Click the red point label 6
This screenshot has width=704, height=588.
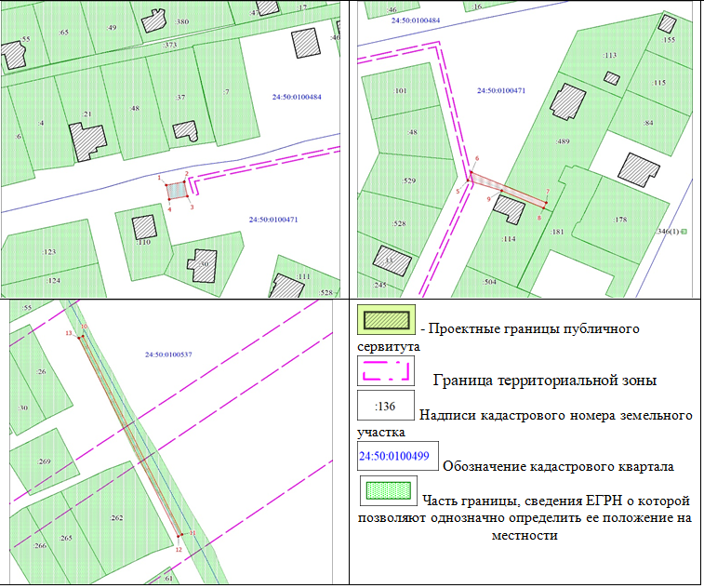coord(477,158)
